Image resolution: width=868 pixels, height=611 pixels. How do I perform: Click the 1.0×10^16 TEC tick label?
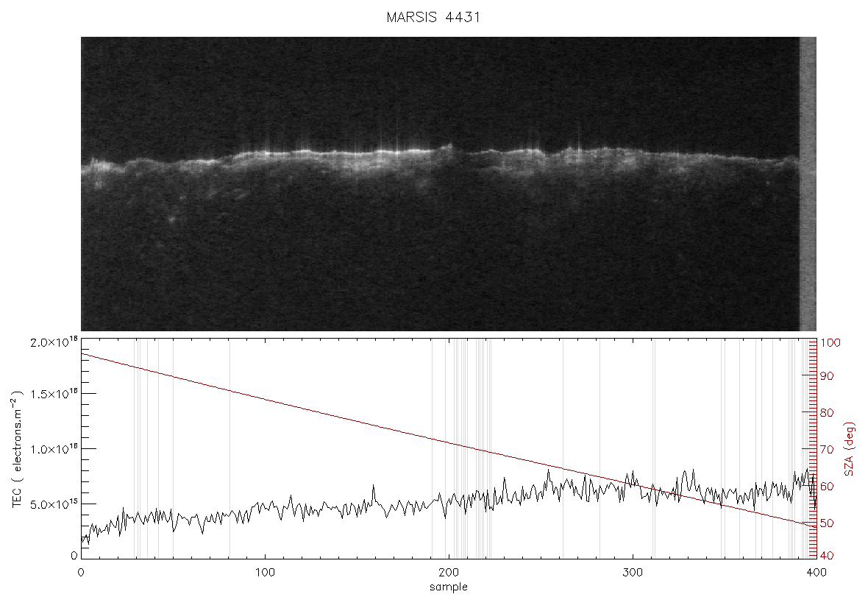click(54, 449)
